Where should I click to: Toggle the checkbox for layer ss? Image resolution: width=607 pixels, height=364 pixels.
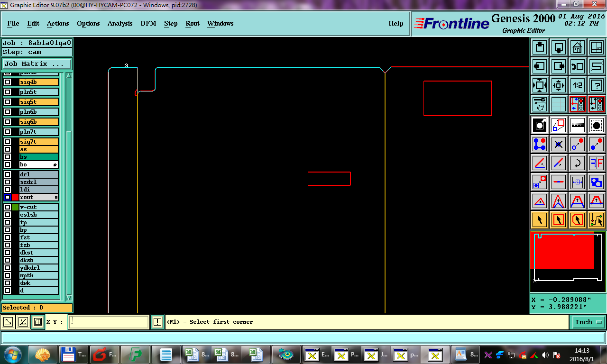point(8,149)
